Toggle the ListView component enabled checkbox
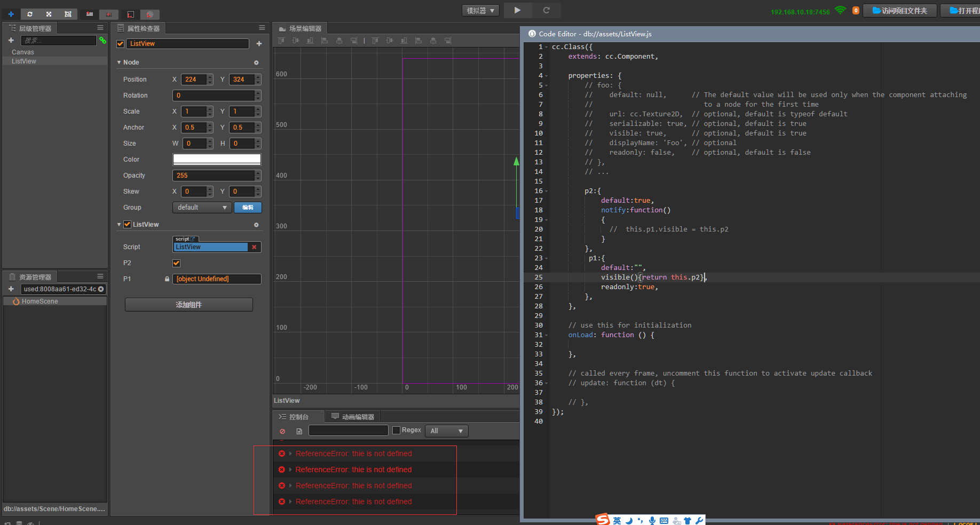 (127, 225)
